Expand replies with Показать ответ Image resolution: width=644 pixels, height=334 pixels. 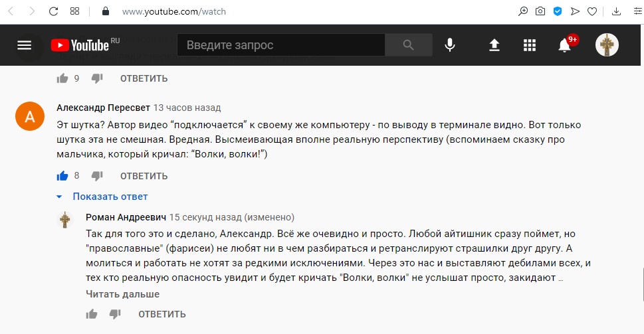tap(110, 197)
